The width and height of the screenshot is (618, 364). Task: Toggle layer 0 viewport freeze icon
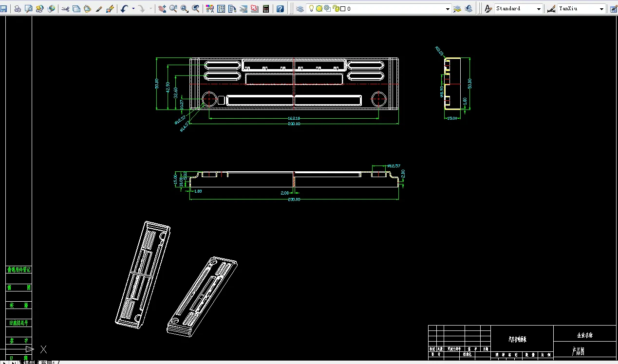327,9
